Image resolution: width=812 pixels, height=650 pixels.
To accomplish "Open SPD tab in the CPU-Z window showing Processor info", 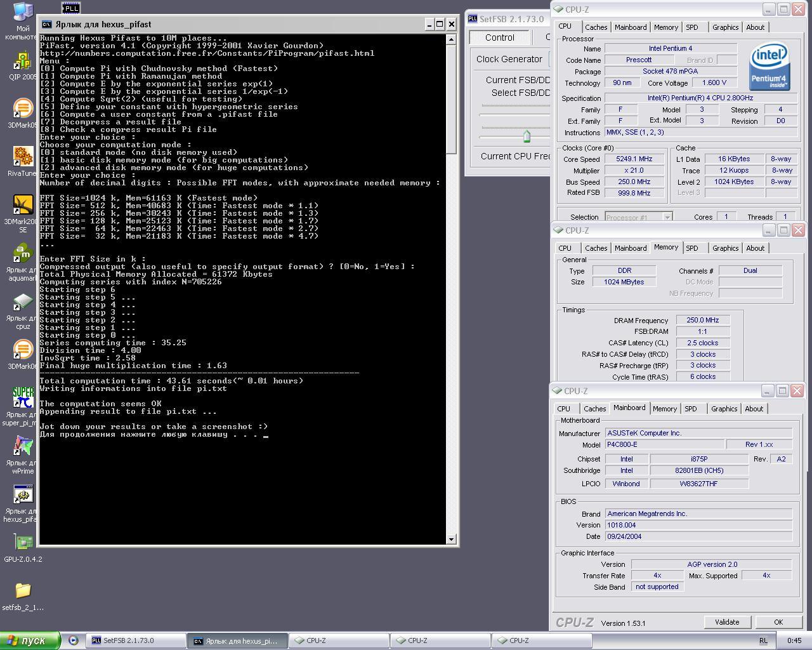I will tap(692, 27).
